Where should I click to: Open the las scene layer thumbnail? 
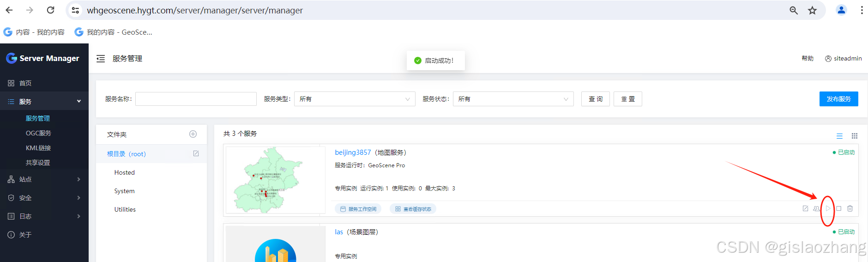(276, 244)
